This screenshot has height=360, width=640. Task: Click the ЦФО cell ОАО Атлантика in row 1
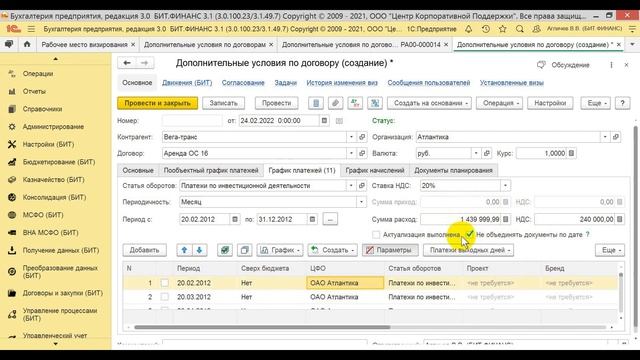[x=345, y=282]
